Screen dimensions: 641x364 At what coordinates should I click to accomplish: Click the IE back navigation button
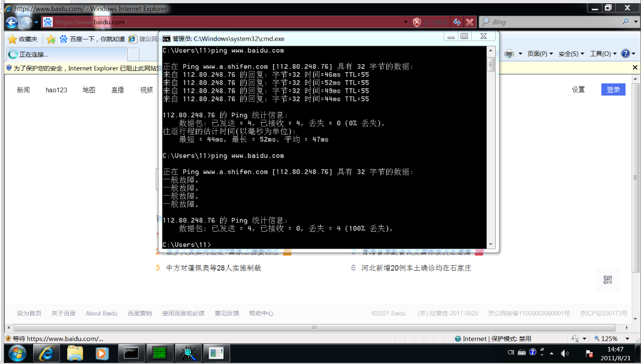tap(12, 22)
